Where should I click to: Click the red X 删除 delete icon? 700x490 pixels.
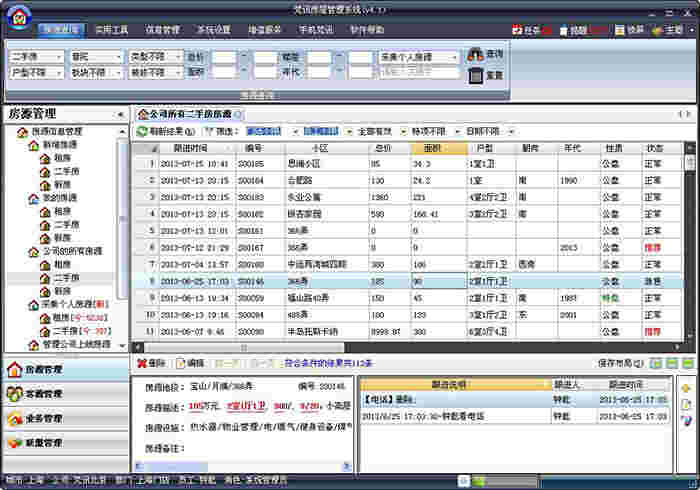pos(142,363)
